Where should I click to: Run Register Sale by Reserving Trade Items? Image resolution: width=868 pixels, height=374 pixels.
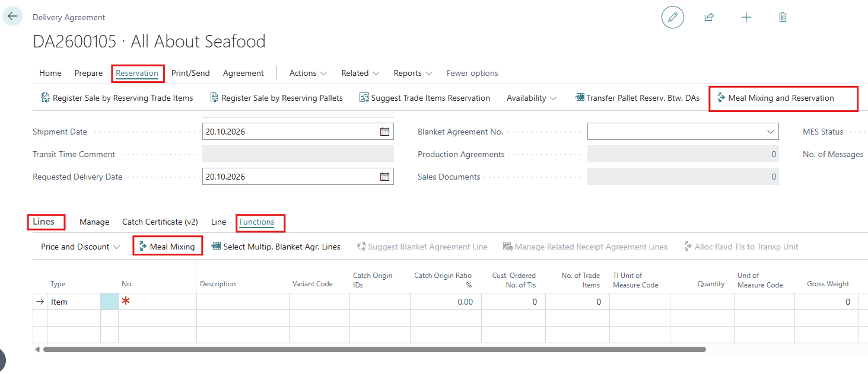[x=117, y=98]
